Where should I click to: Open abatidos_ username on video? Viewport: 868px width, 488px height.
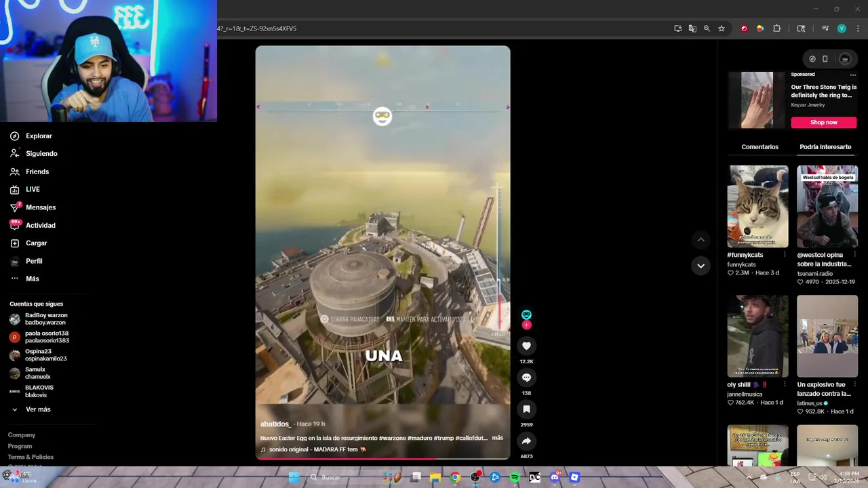pos(275,424)
